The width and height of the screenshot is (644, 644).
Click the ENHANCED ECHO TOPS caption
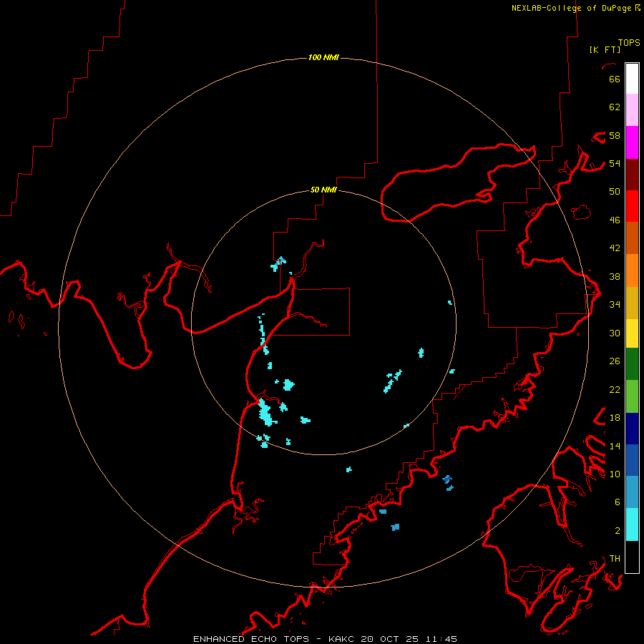(x=250, y=639)
